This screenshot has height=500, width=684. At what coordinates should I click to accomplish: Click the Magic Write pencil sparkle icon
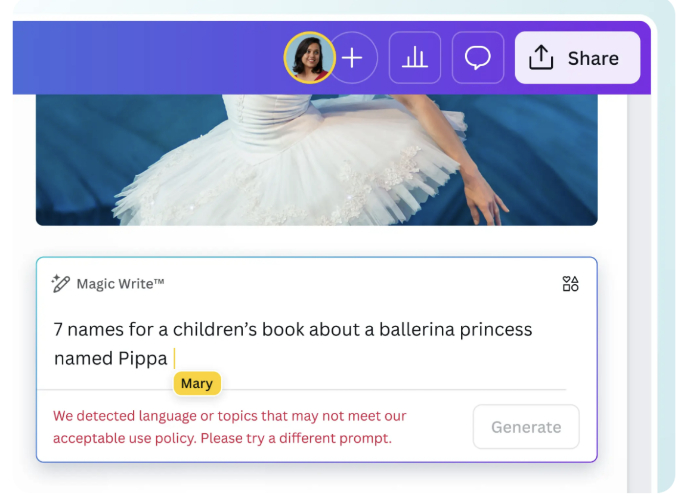coord(61,284)
